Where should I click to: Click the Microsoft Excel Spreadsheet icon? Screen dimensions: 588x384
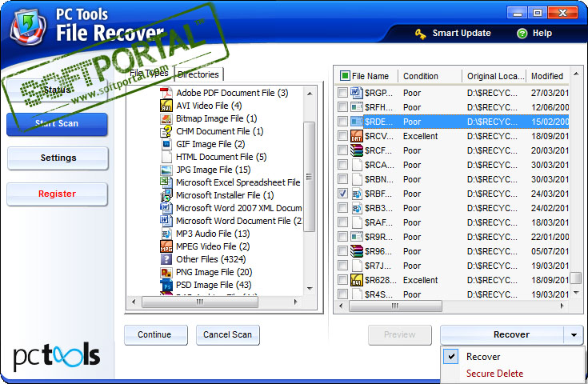166,182
